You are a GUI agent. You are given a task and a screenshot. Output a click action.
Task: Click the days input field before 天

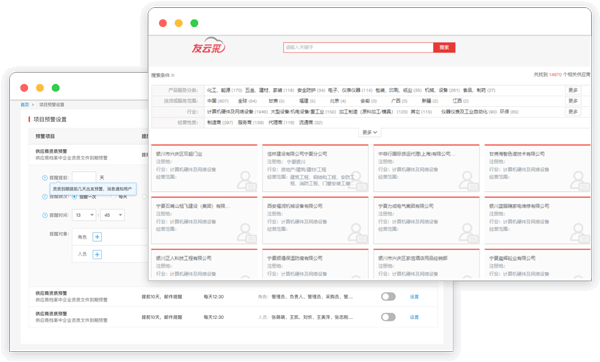click(84, 178)
